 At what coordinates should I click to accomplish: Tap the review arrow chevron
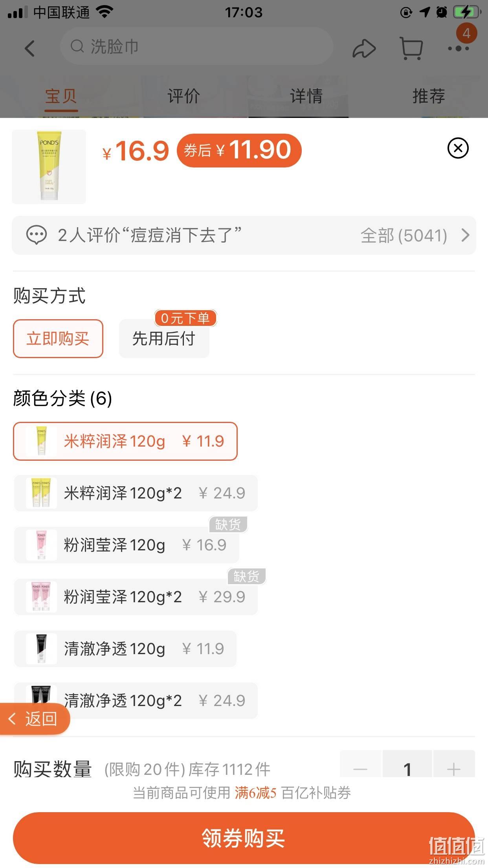pos(465,235)
